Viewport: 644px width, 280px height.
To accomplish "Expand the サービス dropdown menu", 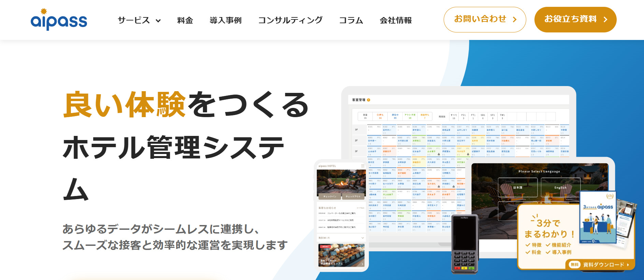I will pyautogui.click(x=139, y=20).
